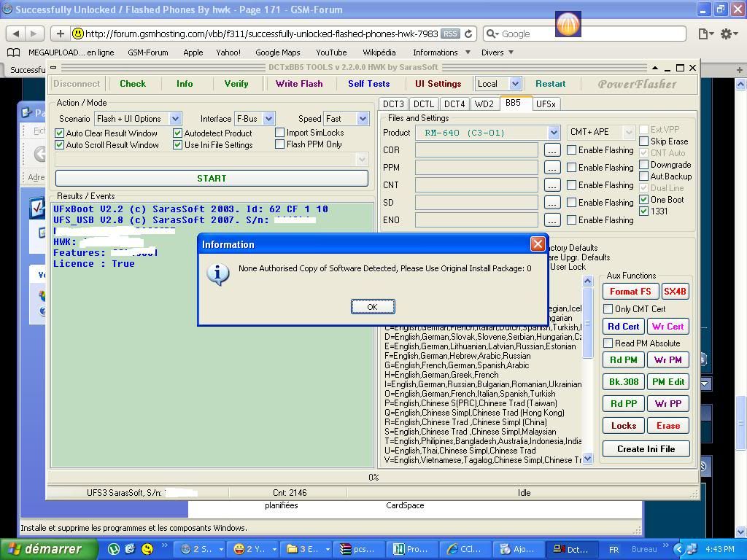Open the bookmarks book icon
The image size is (747, 560).
13,52
